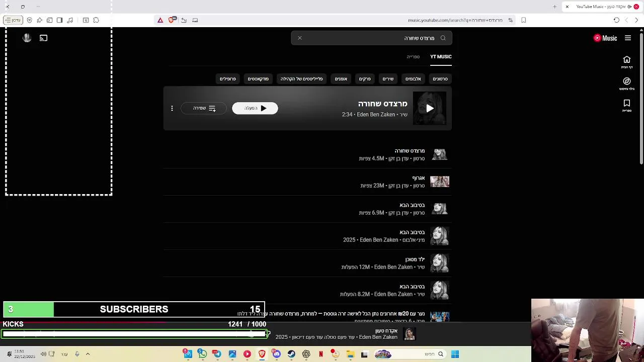Open site settings icon in the address bar
Image resolution: width=644 pixels, height=362 pixels.
tap(511, 20)
